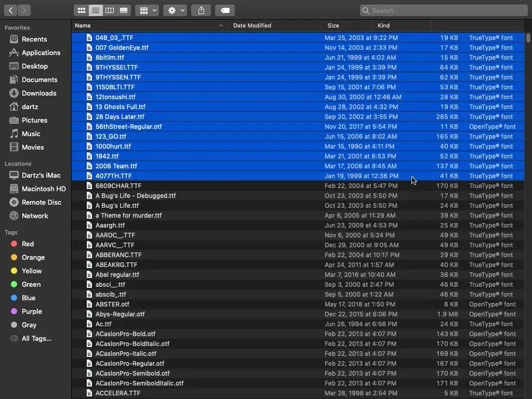Select ACaslonPro-Bold.otf file
Screen dimensions: 532x399
(x=298, y=334)
